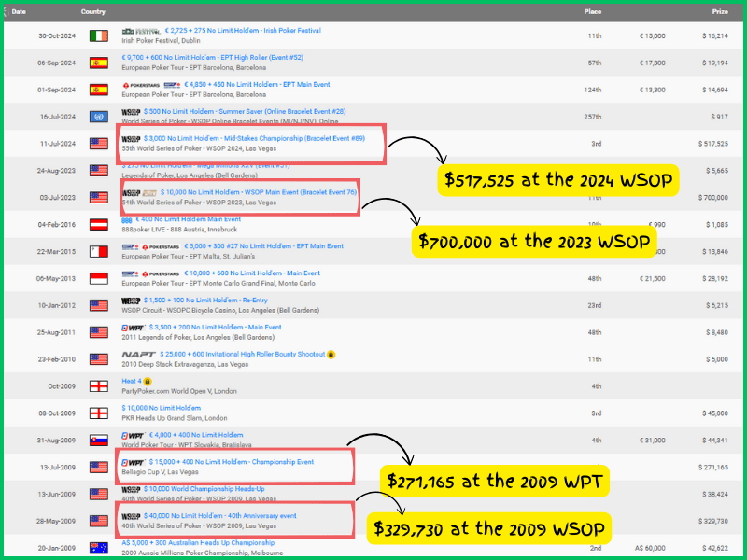747x560 pixels.
Task: Click the Ireland flag icon in the first row
Action: click(98, 35)
